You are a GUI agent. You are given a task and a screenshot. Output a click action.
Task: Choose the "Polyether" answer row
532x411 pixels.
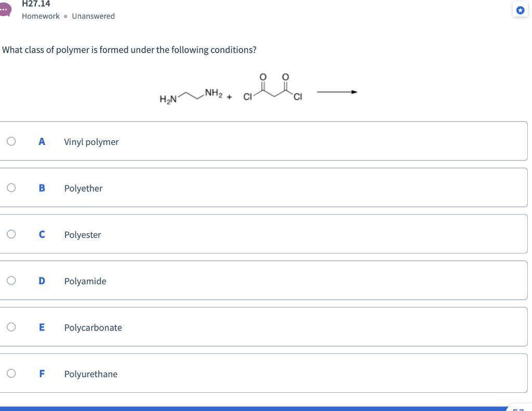coord(83,188)
